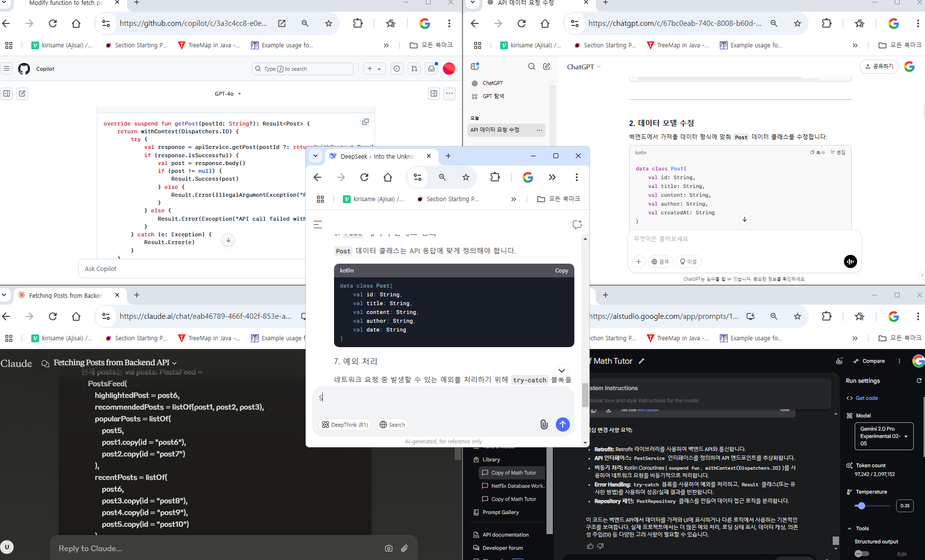Viewport: 925px width, 560px height.
Task: Open the GPT-4o model dropdown in Copilot
Action: 228,94
